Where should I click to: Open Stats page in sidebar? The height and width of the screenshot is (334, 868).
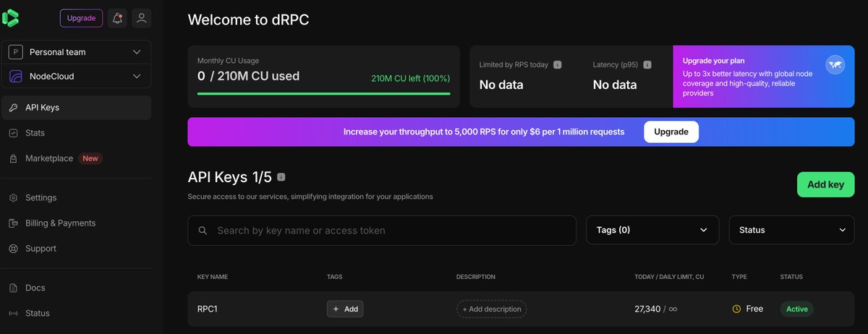(x=76, y=133)
